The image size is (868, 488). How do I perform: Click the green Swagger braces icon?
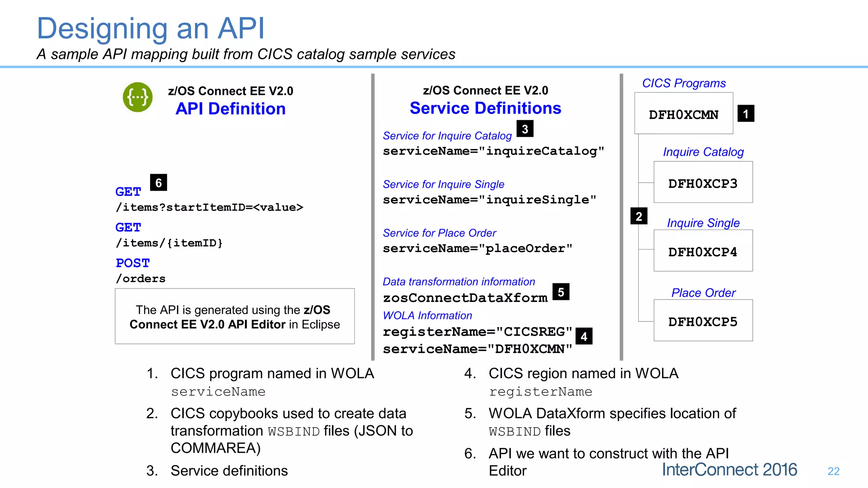138,97
